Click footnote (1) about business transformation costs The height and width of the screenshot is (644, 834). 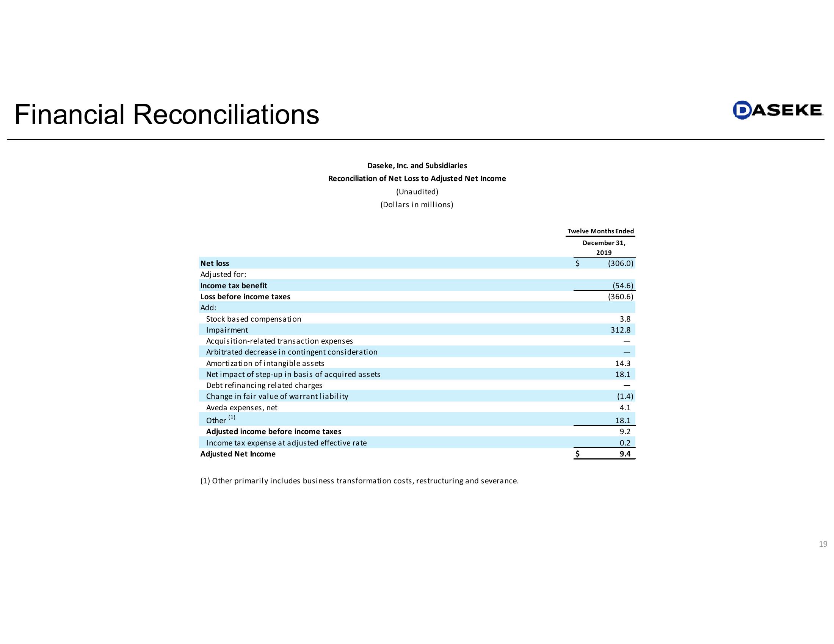[359, 481]
